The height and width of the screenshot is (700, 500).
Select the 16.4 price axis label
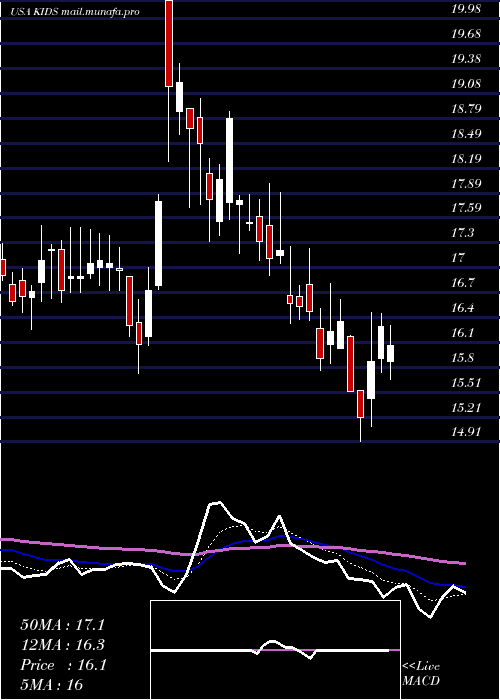point(462,308)
